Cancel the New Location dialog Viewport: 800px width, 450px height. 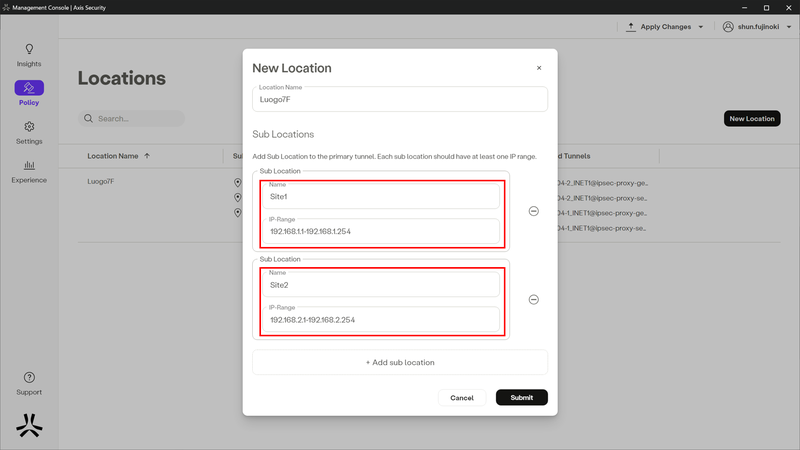pyautogui.click(x=462, y=397)
